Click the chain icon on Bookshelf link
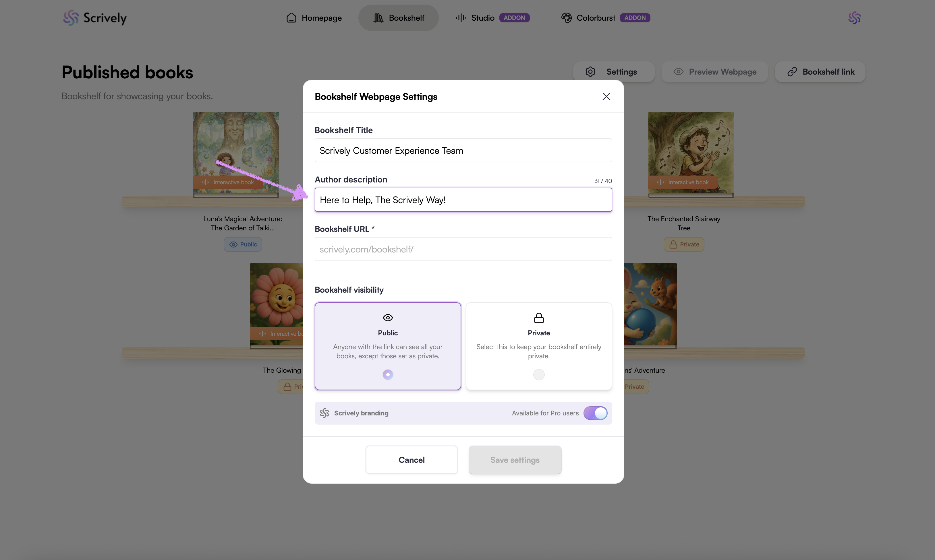This screenshot has width=935, height=560. tap(792, 72)
